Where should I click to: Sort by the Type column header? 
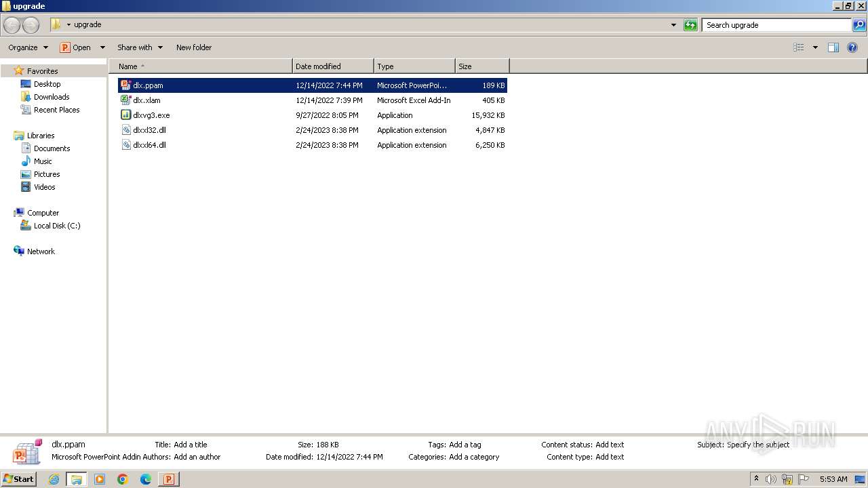point(414,66)
